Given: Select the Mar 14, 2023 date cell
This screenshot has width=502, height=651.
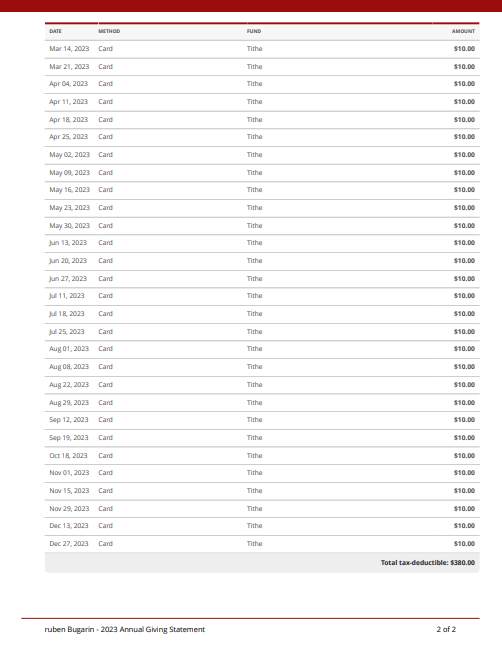Looking at the screenshot, I should coord(69,49).
